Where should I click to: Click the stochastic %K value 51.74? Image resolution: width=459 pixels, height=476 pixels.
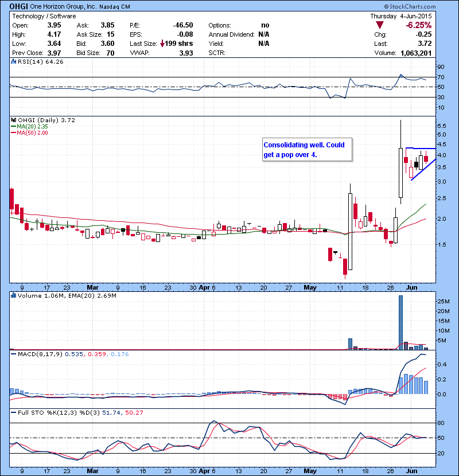pos(111,412)
